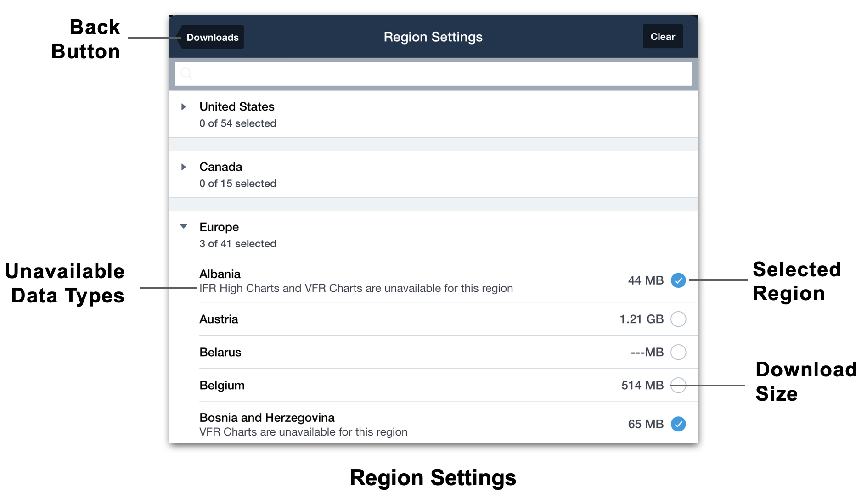Screen dimensions: 867x504
Task: Click the Belarus region name
Action: 220,352
